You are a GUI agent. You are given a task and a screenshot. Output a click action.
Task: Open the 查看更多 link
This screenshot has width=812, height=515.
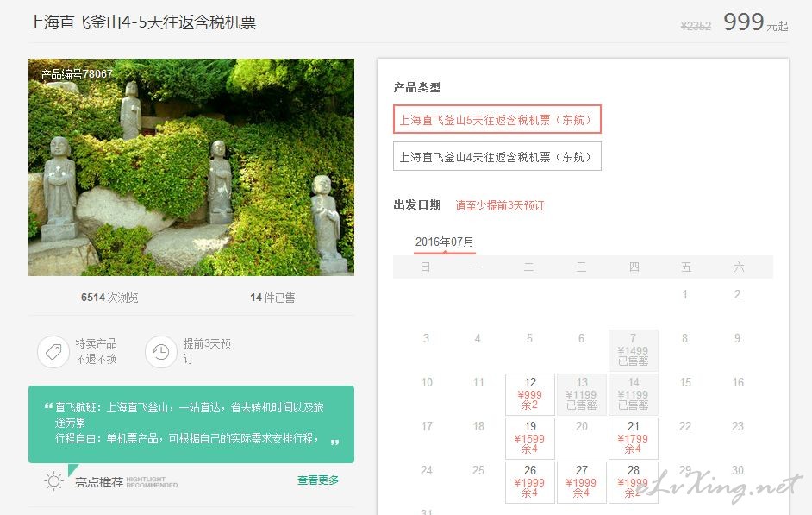point(318,480)
